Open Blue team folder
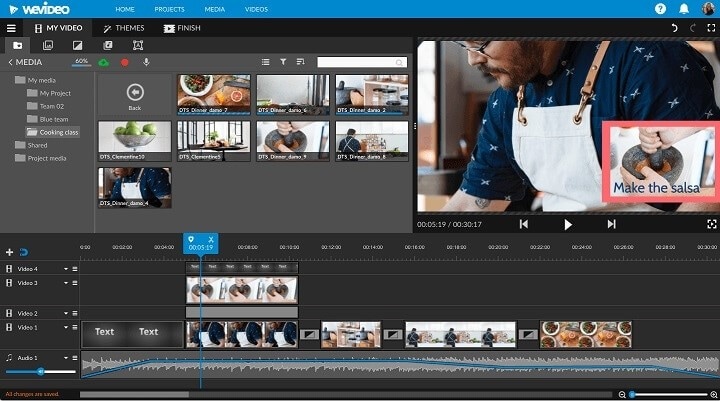The height and width of the screenshot is (401, 720). pos(48,119)
